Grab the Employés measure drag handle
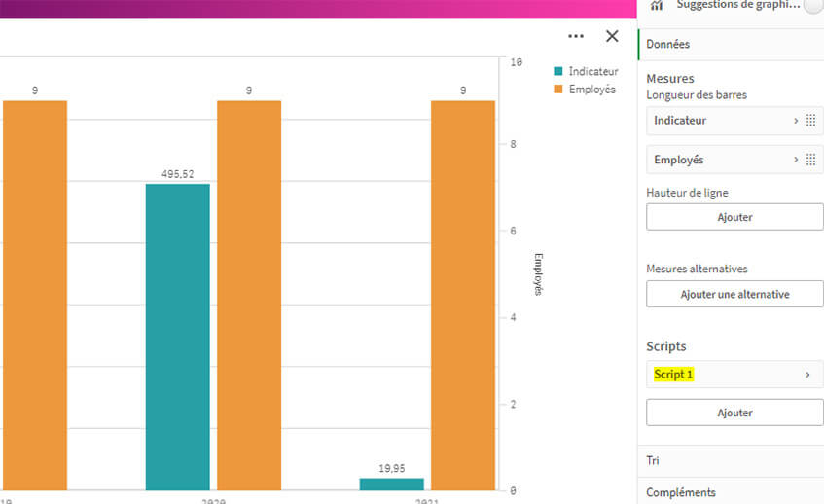 (x=810, y=160)
